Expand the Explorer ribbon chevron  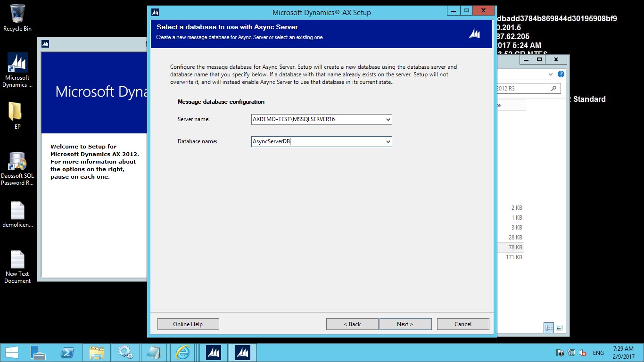pos(551,74)
